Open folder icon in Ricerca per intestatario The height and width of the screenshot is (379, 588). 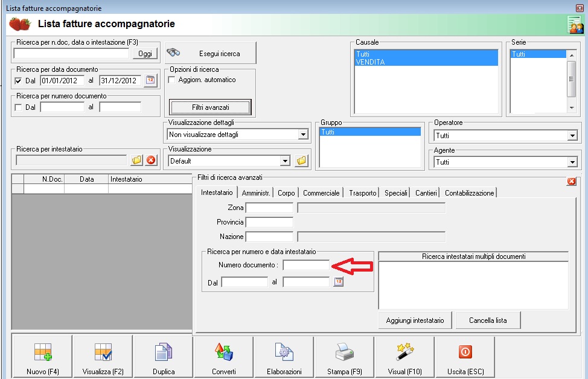coord(137,160)
